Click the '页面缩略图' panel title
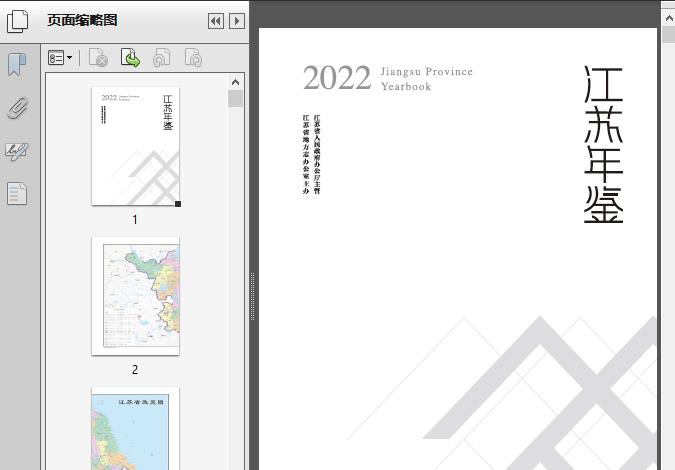 coord(82,20)
